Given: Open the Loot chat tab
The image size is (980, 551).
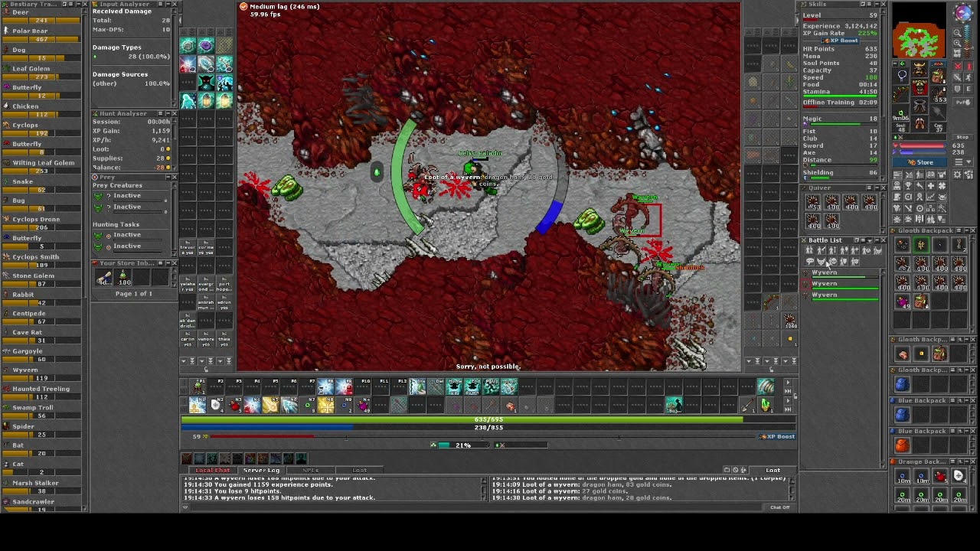Looking at the screenshot, I should click(359, 470).
